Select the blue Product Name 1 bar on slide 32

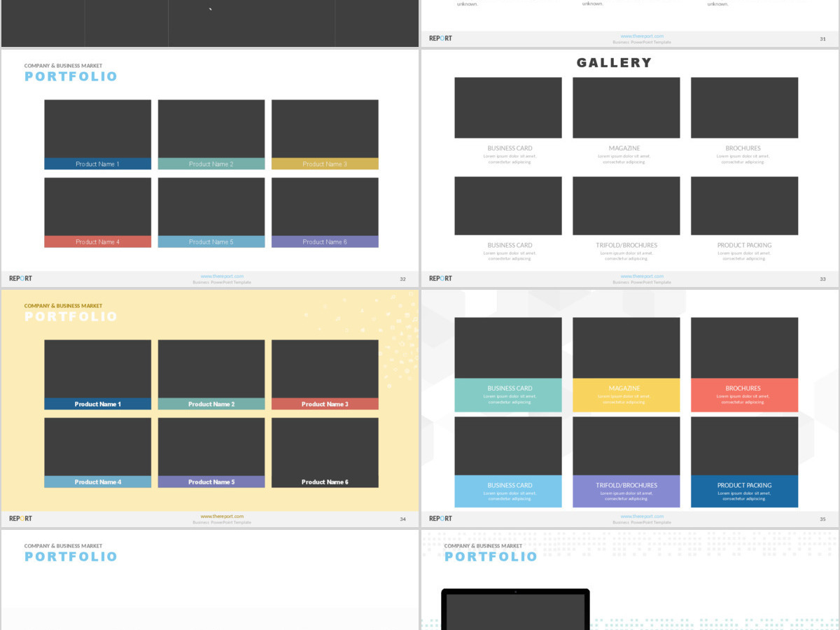click(97, 164)
